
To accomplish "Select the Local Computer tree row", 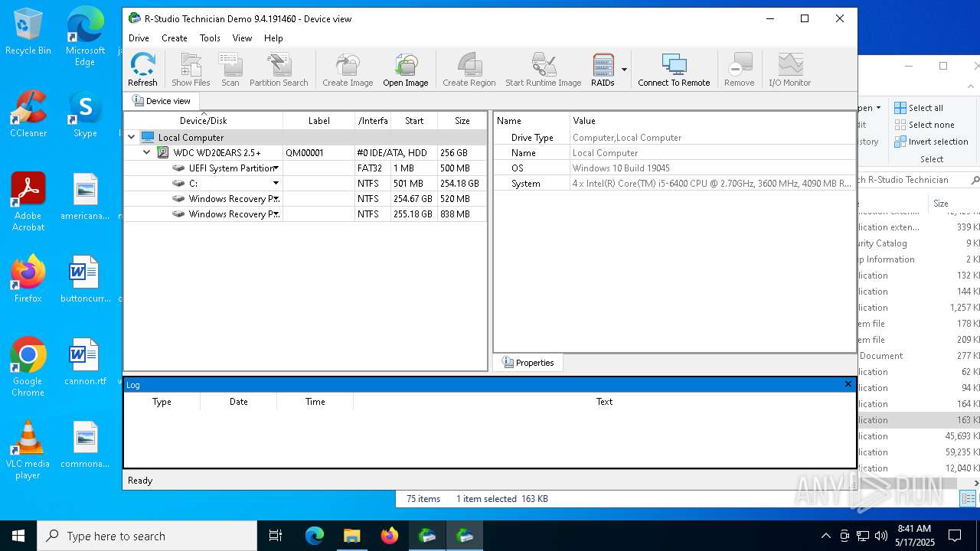I will tap(305, 138).
